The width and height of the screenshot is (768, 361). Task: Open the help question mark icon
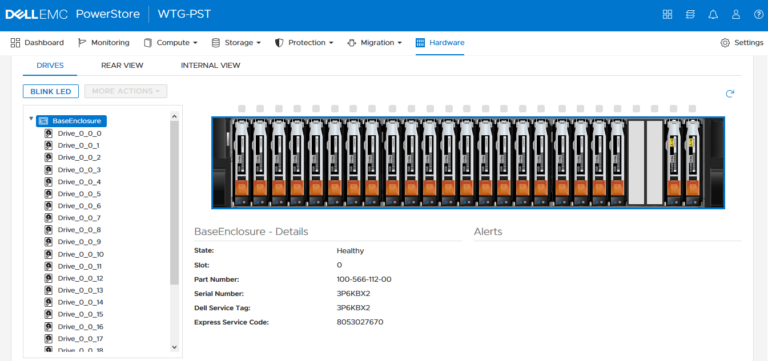[758, 14]
